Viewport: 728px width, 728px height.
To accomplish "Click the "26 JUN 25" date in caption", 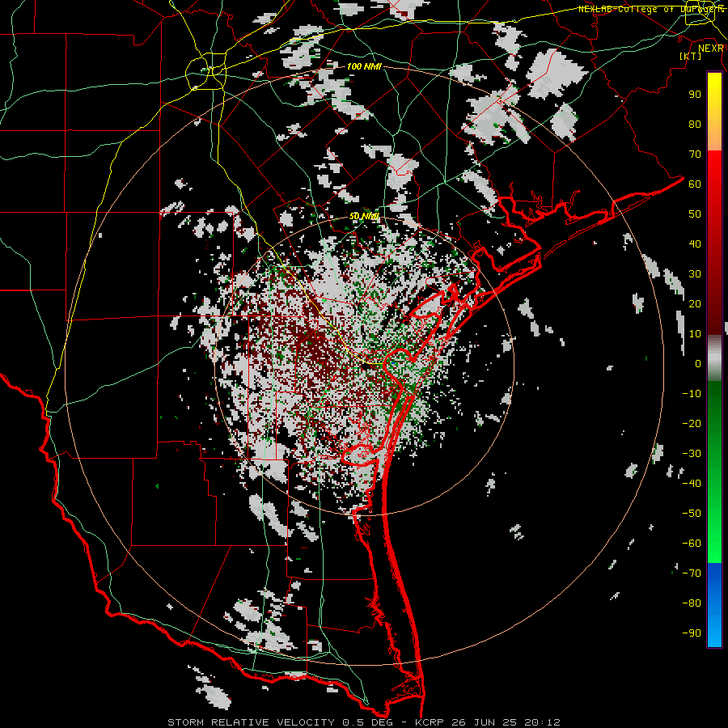I will tap(484, 722).
